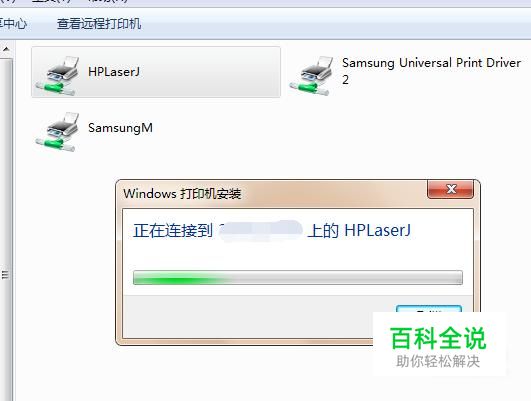Click the 正在连接到 status text
Viewport: 531px width, 401px height.
coord(173,231)
